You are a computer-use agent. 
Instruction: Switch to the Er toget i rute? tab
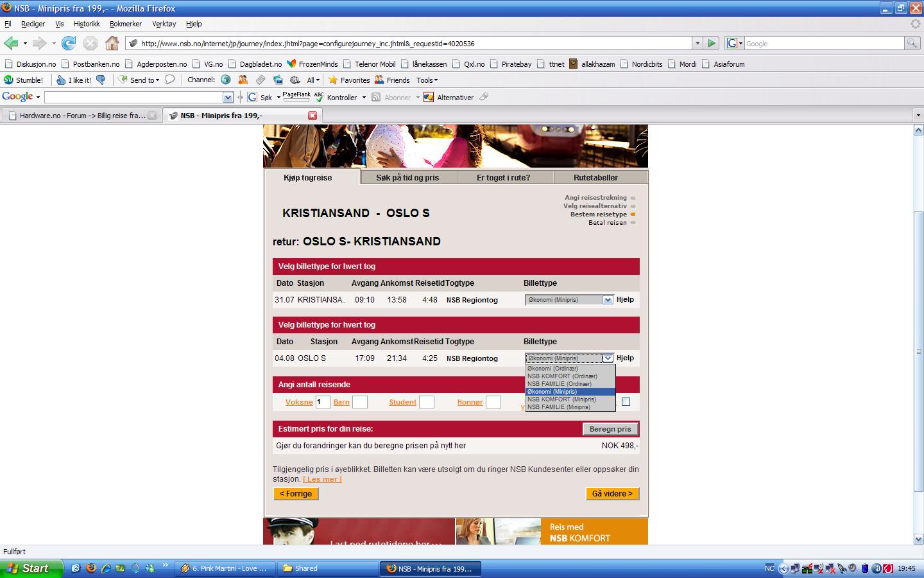pyautogui.click(x=504, y=177)
